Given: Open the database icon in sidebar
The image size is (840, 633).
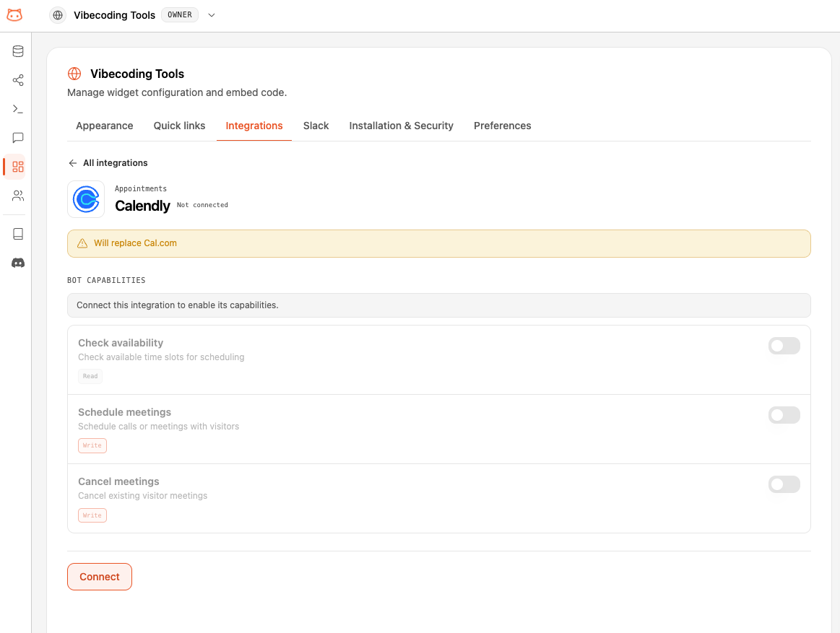Looking at the screenshot, I should (17, 51).
